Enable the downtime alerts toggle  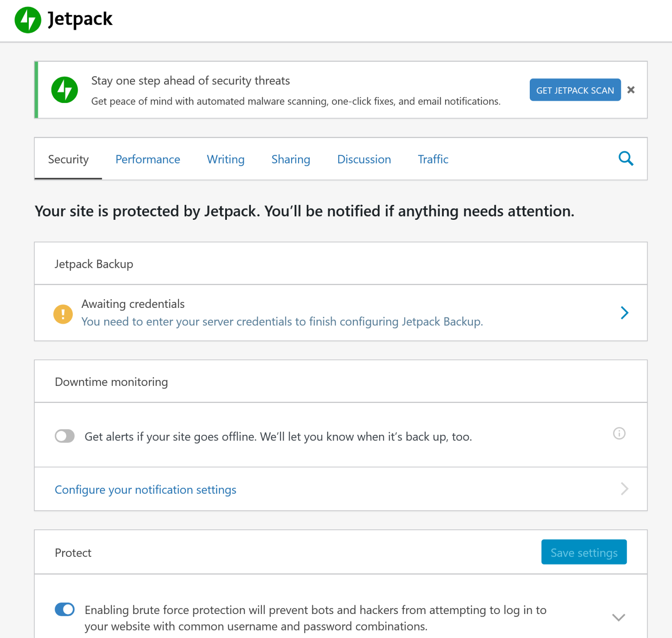65,436
